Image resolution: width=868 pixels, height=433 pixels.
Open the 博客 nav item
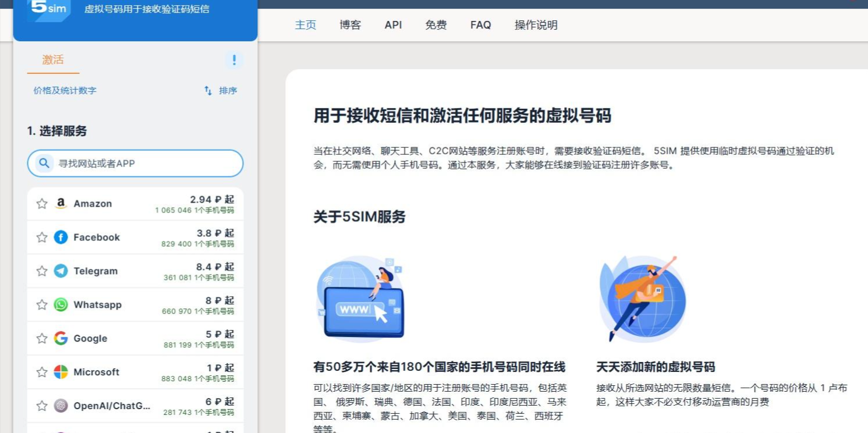click(x=350, y=25)
